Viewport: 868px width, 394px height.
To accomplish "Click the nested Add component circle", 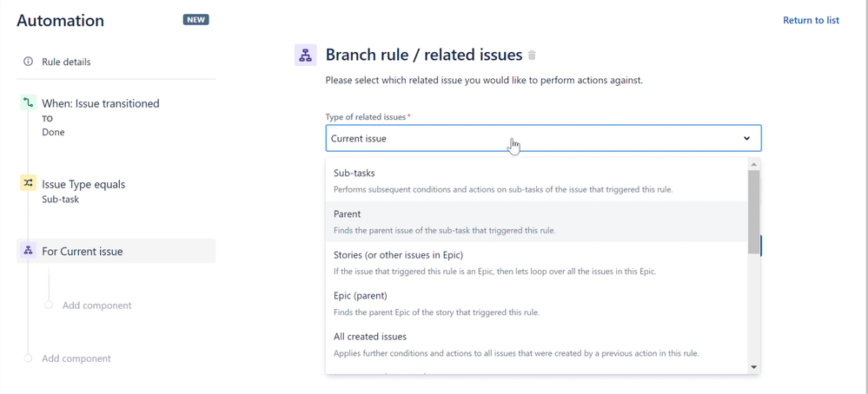I will (x=49, y=305).
